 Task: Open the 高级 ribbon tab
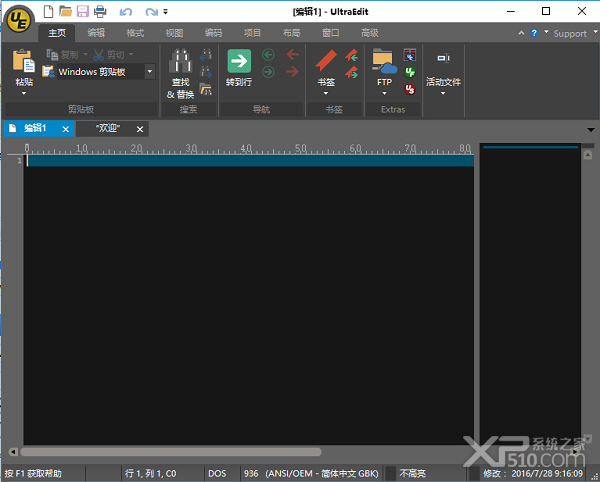click(370, 33)
